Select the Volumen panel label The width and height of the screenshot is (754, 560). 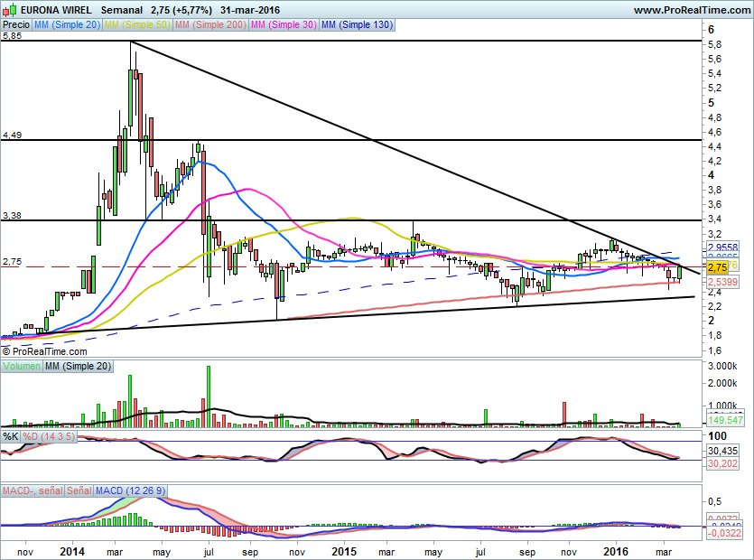point(22,366)
